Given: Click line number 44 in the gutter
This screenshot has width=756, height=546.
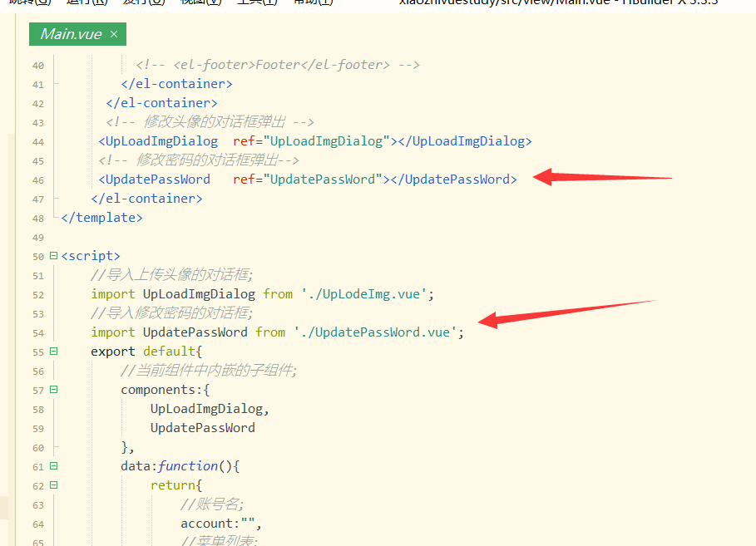Looking at the screenshot, I should [x=38, y=142].
